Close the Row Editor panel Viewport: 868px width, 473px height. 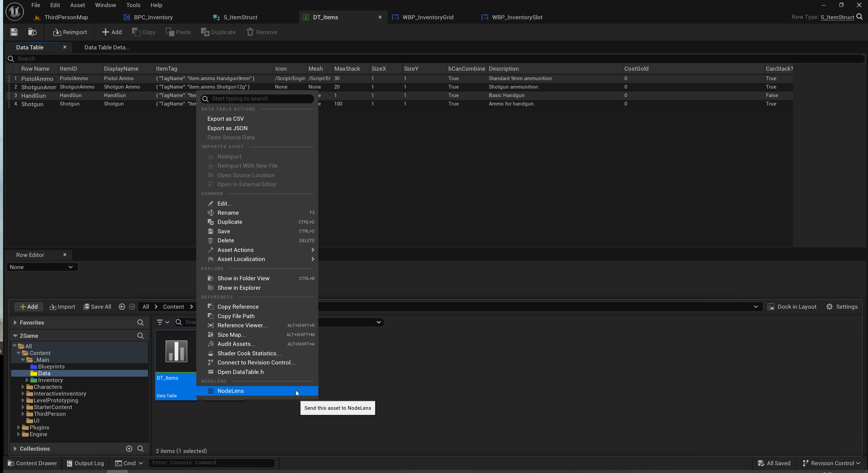pyautogui.click(x=65, y=255)
